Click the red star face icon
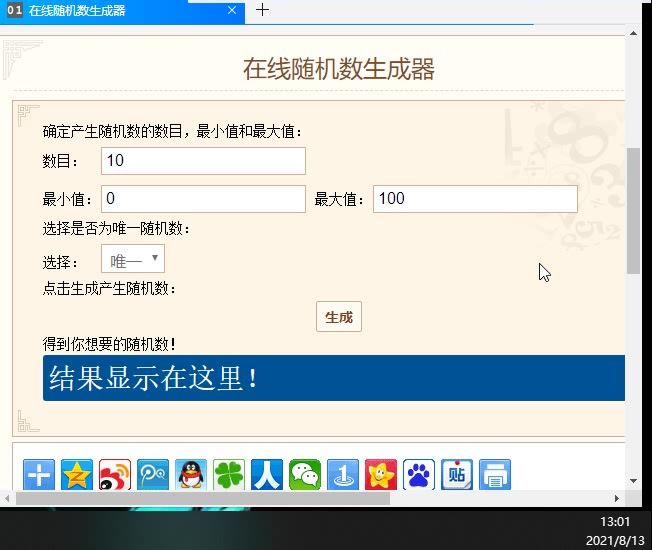This screenshot has height=550, width=652. pos(381,474)
